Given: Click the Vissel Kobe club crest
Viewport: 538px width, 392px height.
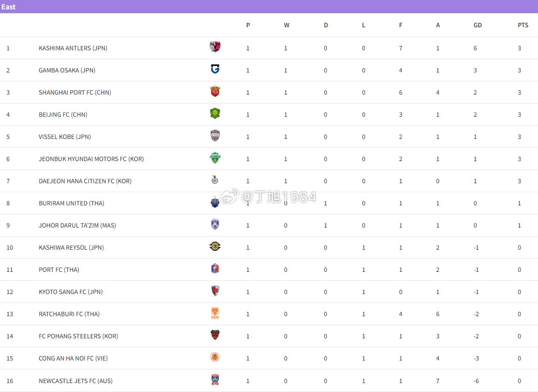Looking at the screenshot, I should click(215, 135).
